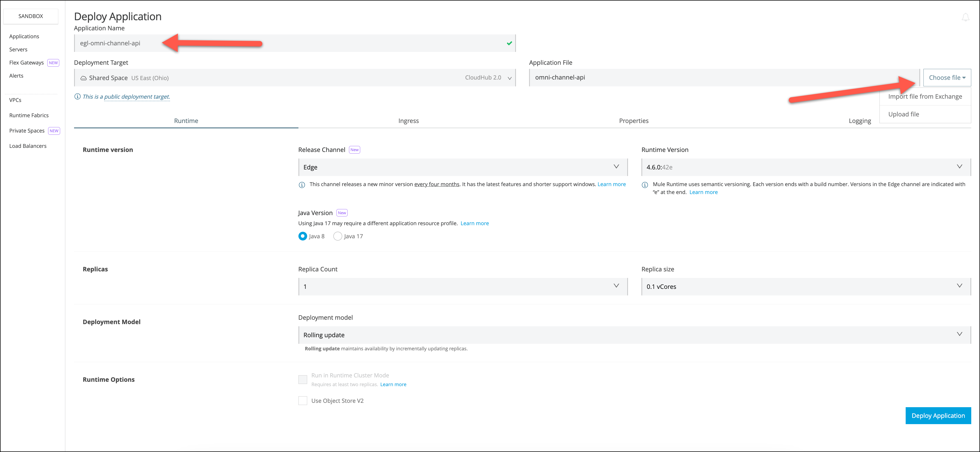The image size is (980, 452).
Task: Open the Deployment model Rolling update dropdown
Action: click(634, 335)
